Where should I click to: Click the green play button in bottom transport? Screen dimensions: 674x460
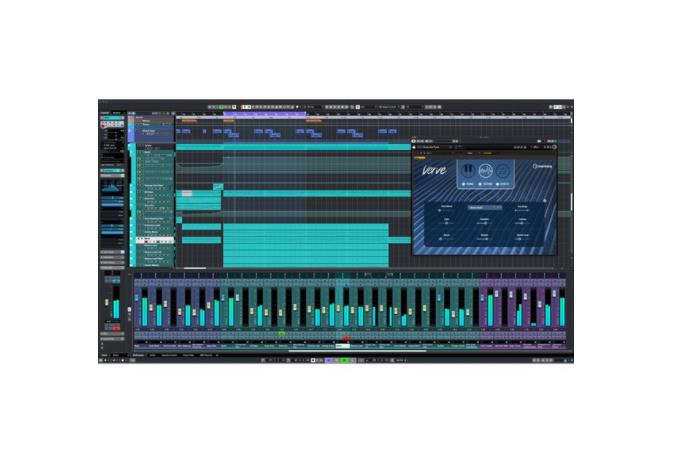pyautogui.click(x=345, y=359)
